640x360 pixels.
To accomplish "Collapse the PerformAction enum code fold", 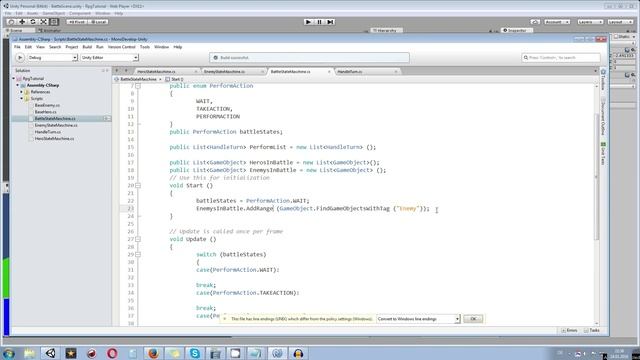I will [138, 86].
